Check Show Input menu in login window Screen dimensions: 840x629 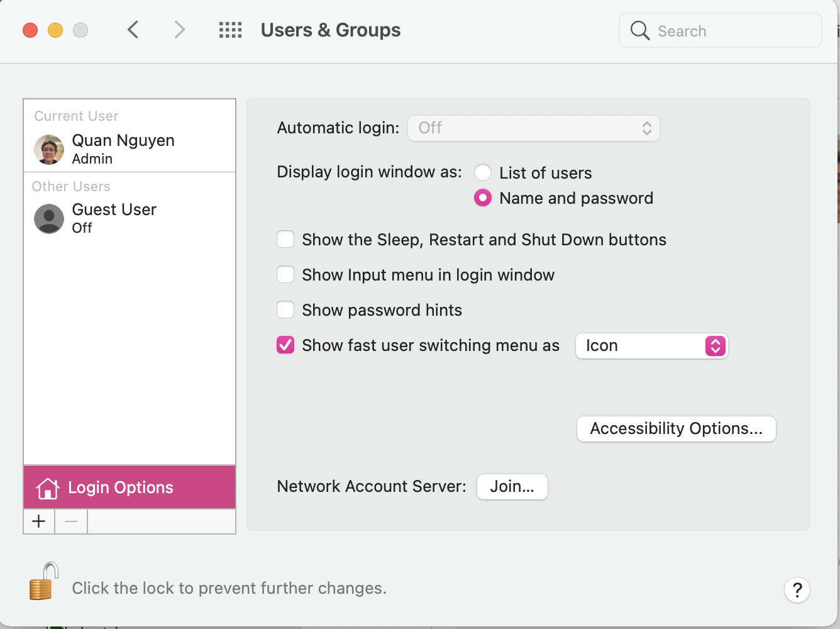(285, 275)
